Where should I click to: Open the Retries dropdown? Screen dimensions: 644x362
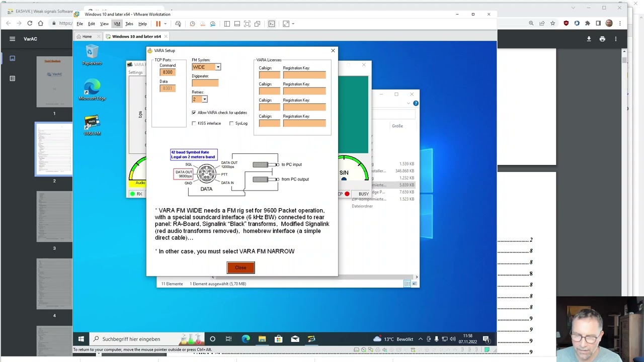coord(204,99)
